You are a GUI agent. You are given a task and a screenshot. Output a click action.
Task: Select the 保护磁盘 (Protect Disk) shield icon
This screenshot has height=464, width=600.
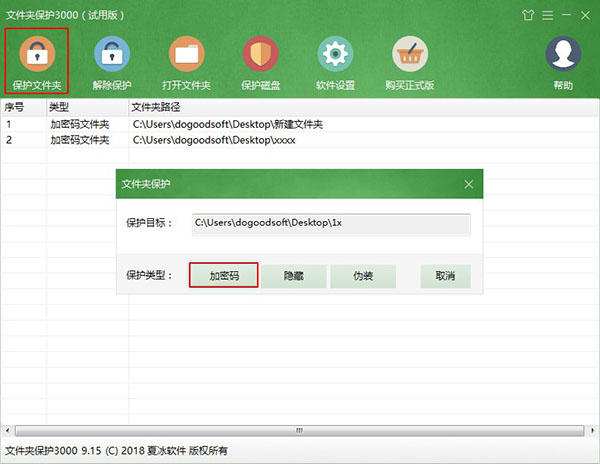point(261,53)
